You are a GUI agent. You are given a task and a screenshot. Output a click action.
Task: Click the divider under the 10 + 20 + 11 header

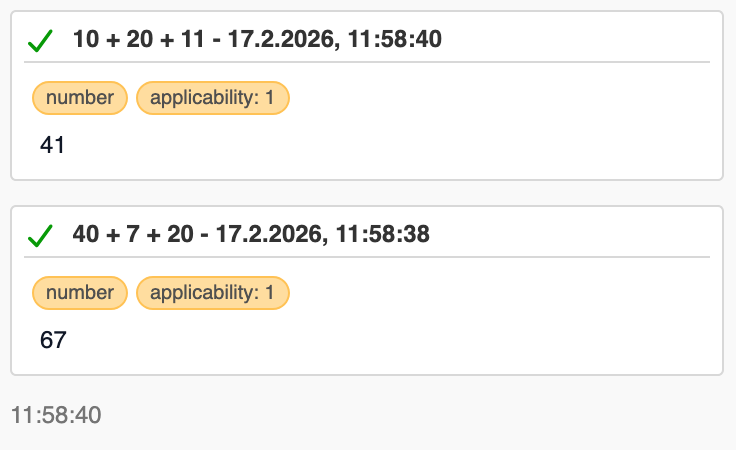point(367,62)
